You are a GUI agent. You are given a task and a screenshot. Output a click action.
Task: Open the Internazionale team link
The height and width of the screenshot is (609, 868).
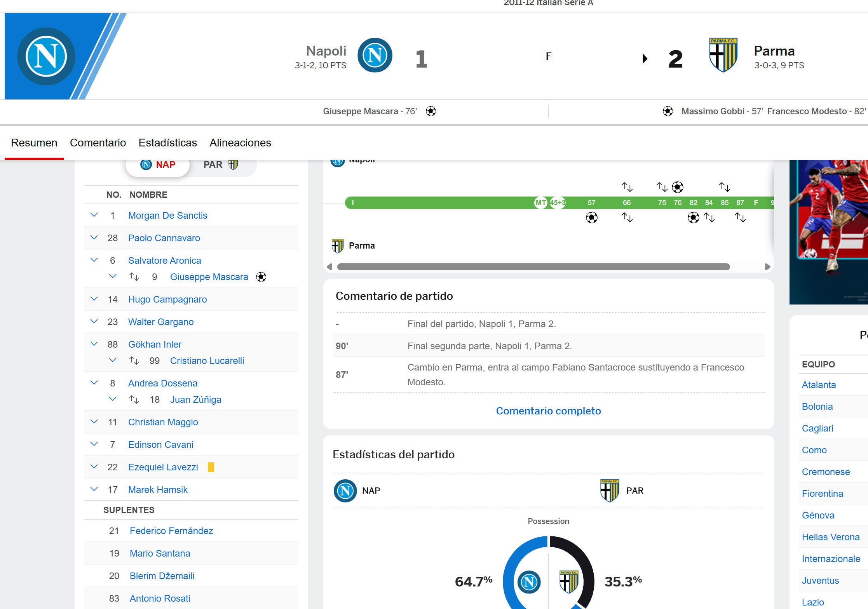(x=831, y=559)
